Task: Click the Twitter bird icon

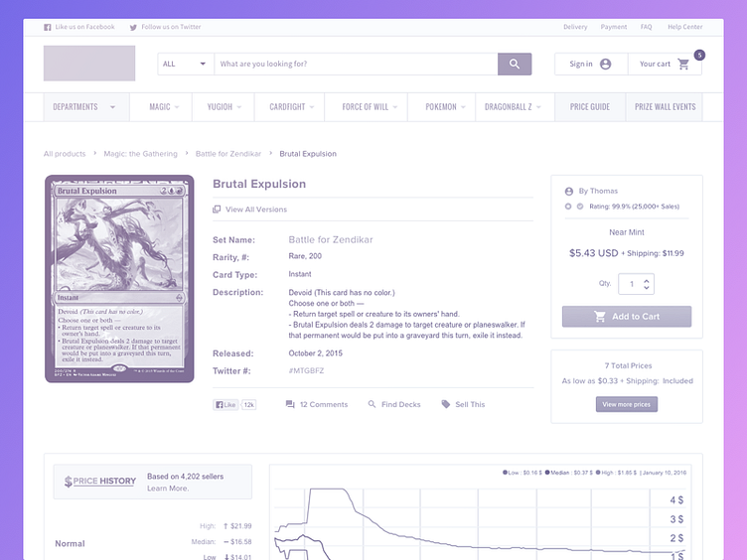Action: tap(133, 27)
